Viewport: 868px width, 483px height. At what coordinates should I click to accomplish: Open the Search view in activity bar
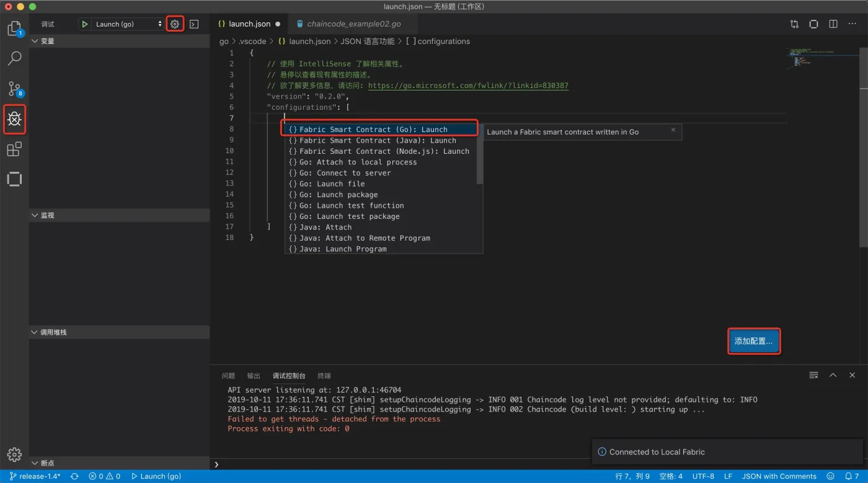click(x=14, y=58)
